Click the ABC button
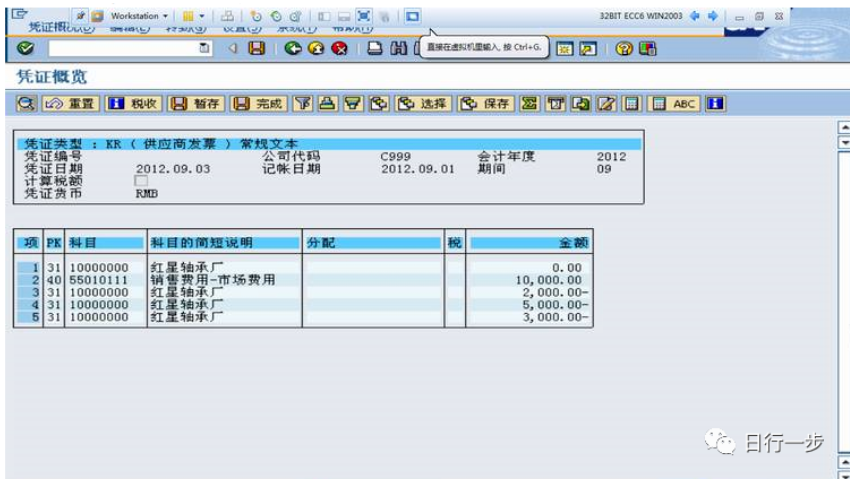 click(674, 103)
